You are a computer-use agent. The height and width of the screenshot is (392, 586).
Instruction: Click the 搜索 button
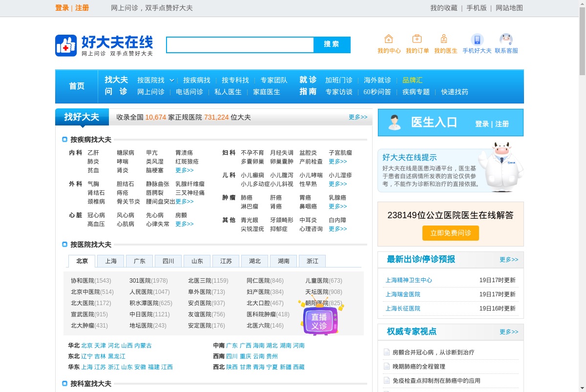pos(332,44)
